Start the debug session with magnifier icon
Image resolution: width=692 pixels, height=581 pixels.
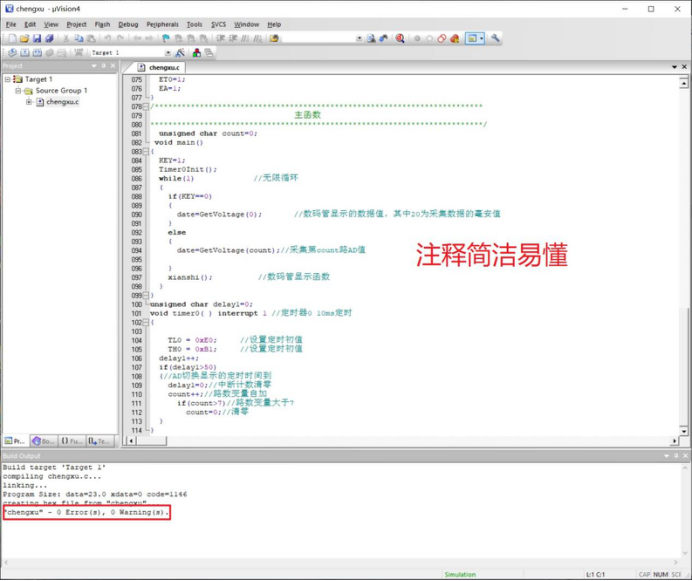pyautogui.click(x=400, y=38)
